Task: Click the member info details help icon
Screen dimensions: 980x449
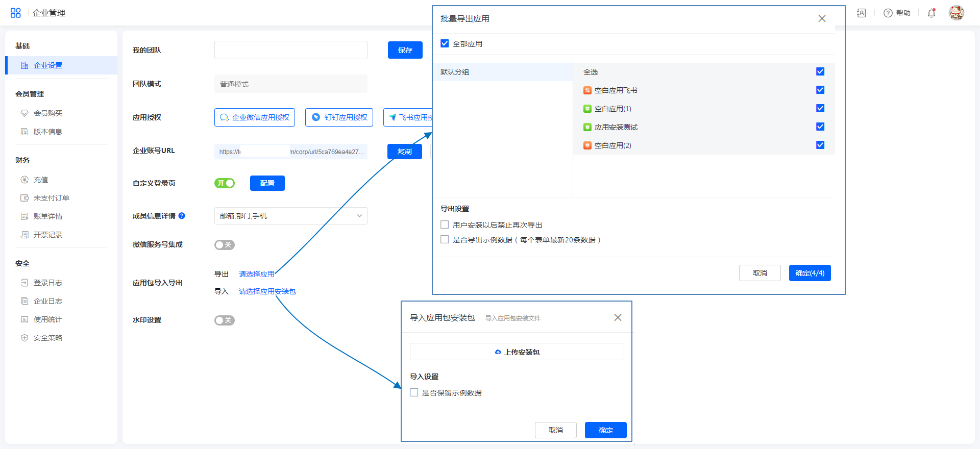Action: [x=182, y=216]
